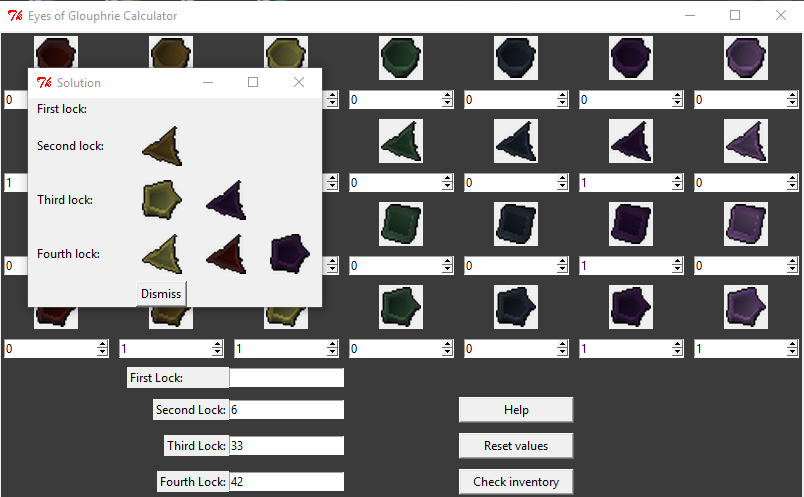
Task: Dismiss the Solution window
Action: click(x=161, y=294)
